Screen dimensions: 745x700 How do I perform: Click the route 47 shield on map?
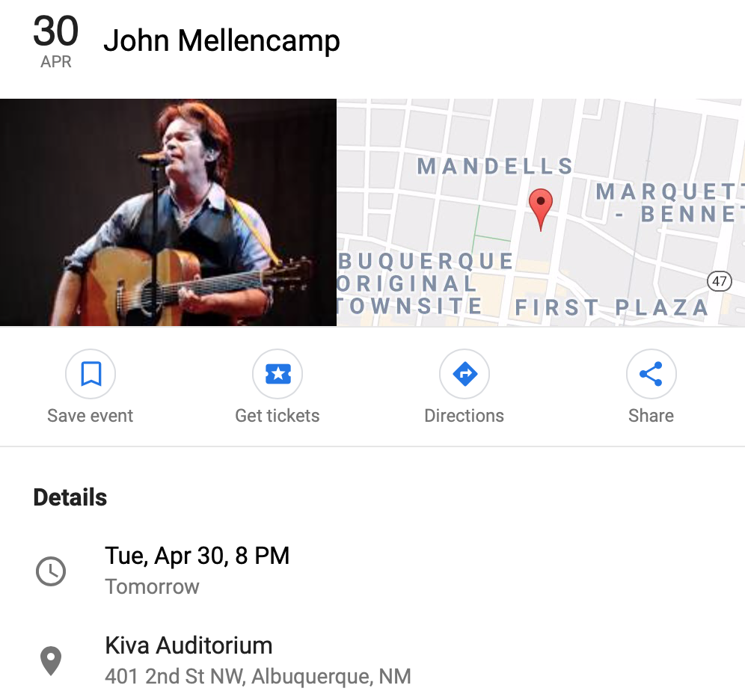(719, 281)
